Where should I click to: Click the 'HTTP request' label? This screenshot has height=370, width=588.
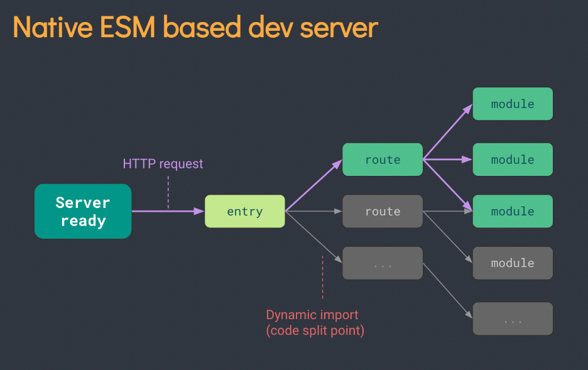coord(163,164)
